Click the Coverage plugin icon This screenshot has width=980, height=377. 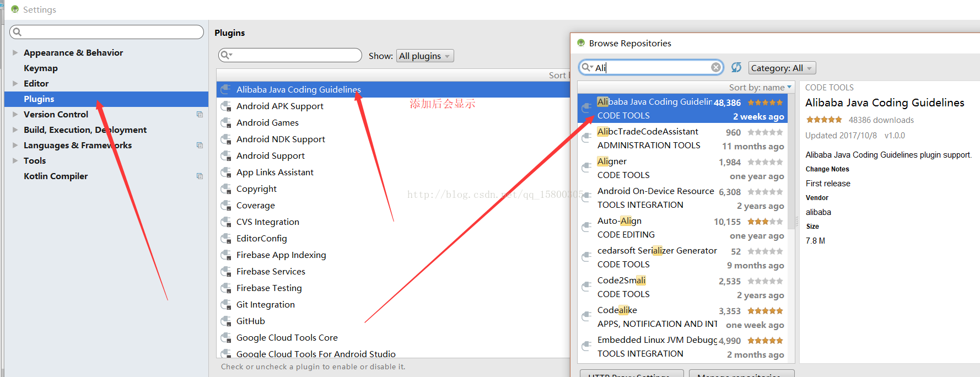(225, 205)
